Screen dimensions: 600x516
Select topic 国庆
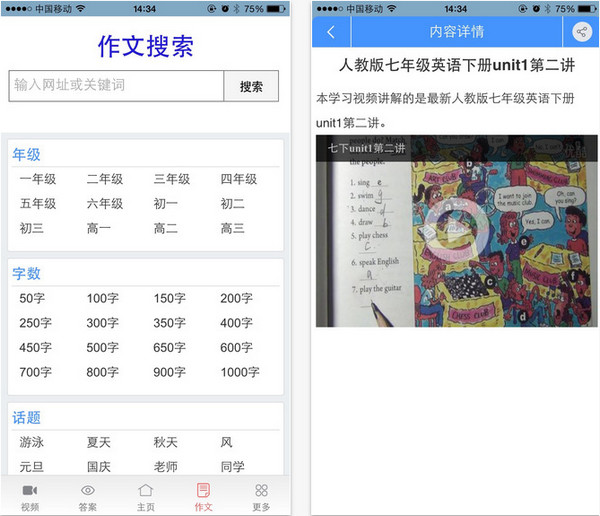pos(99,467)
